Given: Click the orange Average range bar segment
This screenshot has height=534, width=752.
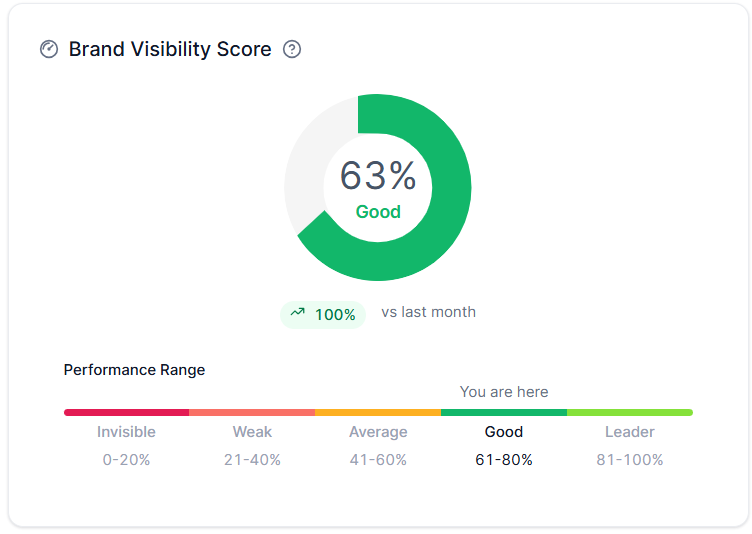Looking at the screenshot, I should (378, 413).
